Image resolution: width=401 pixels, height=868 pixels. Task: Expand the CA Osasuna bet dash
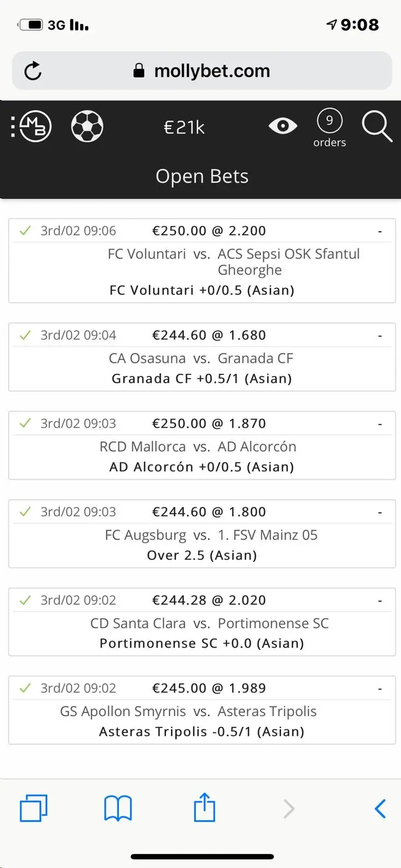[x=380, y=336]
